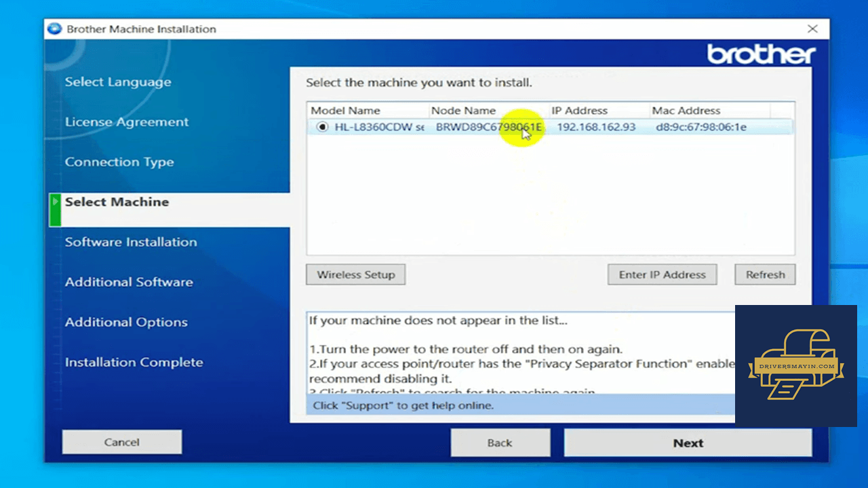Click the Wireless Setup button
Screen dimensions: 868x488
click(x=356, y=274)
